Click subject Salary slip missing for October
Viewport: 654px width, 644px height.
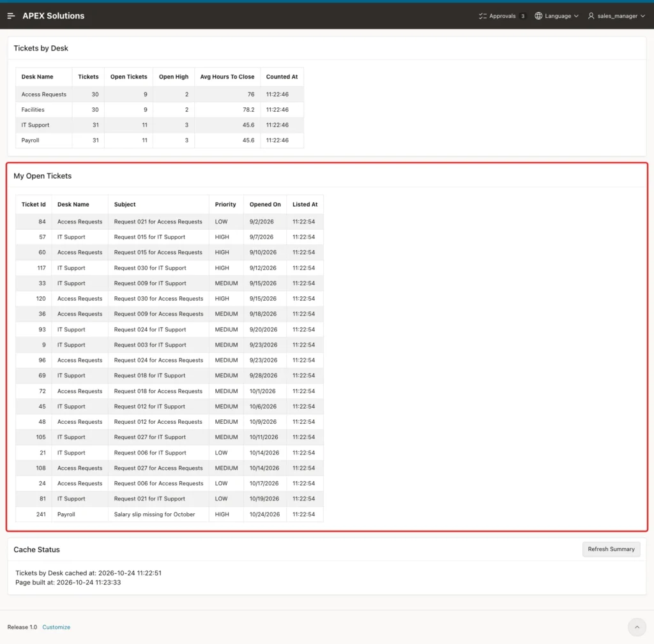(x=155, y=514)
